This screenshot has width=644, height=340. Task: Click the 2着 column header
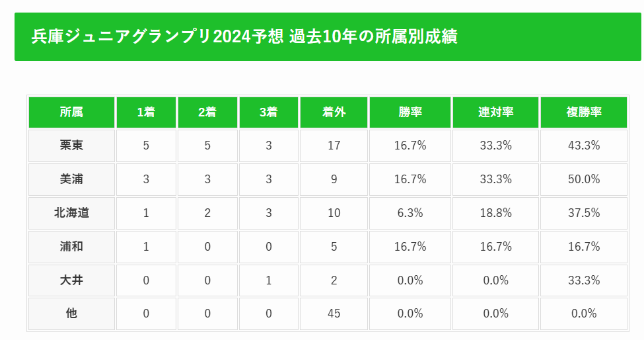click(207, 112)
